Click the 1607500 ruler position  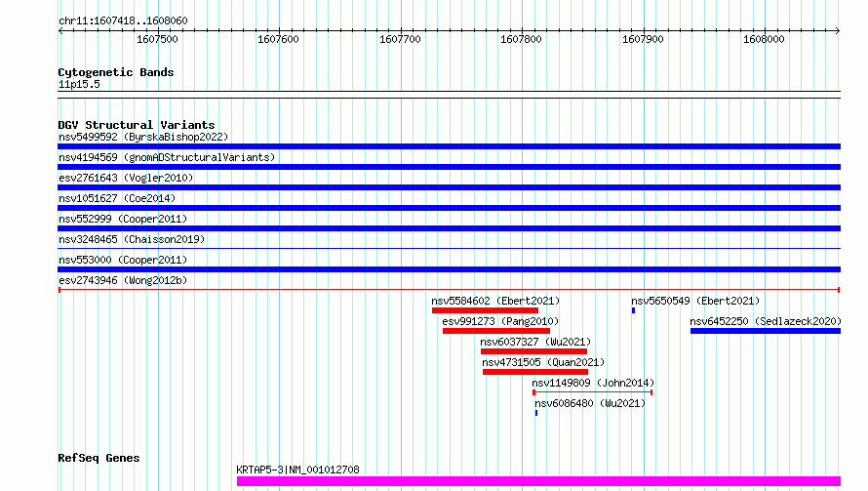(x=158, y=39)
